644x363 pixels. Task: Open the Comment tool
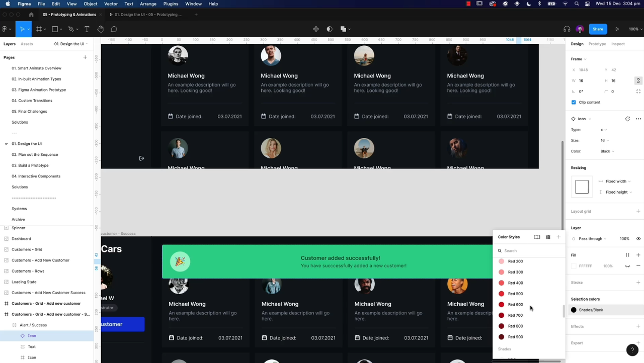click(114, 29)
